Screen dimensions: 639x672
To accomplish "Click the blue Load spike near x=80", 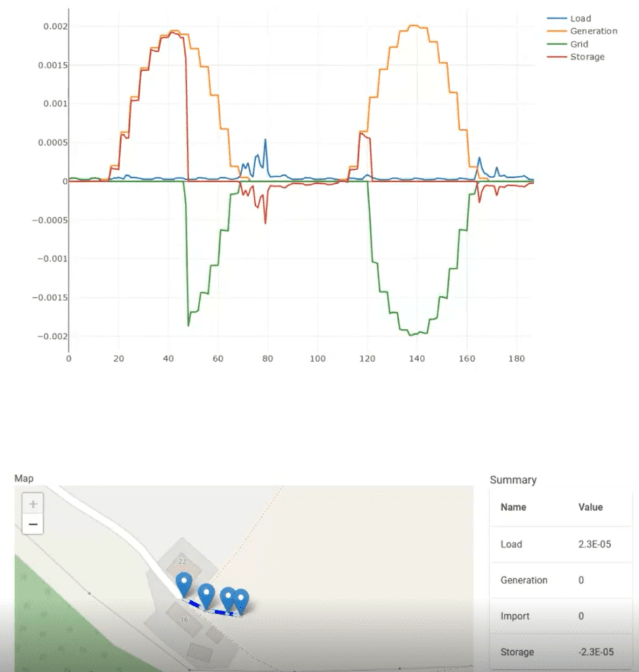I will pos(266,140).
